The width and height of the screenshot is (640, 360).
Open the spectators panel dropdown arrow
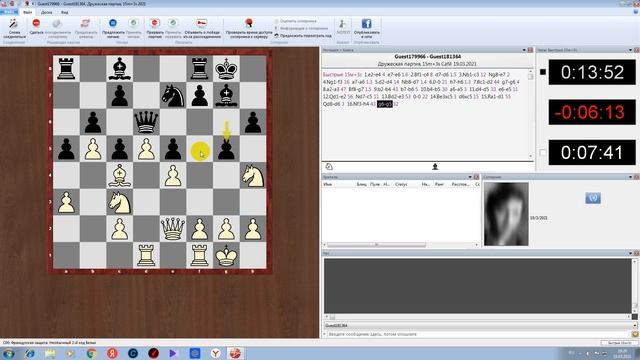[470, 177]
